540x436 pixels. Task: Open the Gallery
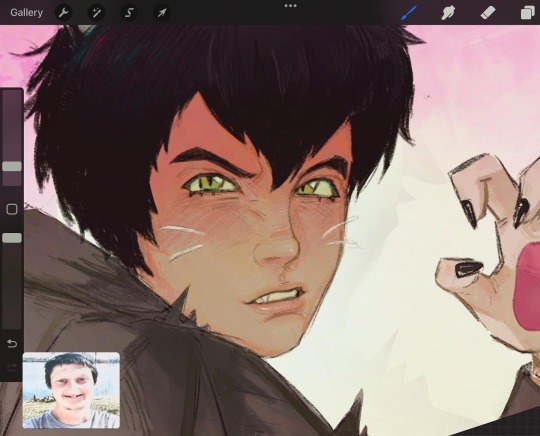27,13
